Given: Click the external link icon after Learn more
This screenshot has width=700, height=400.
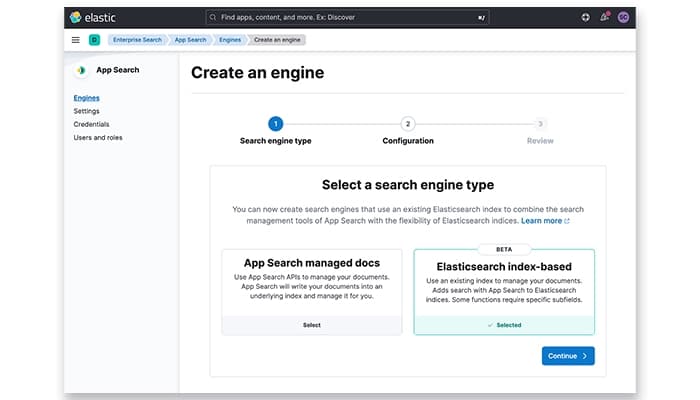Looking at the screenshot, I should 567,221.
